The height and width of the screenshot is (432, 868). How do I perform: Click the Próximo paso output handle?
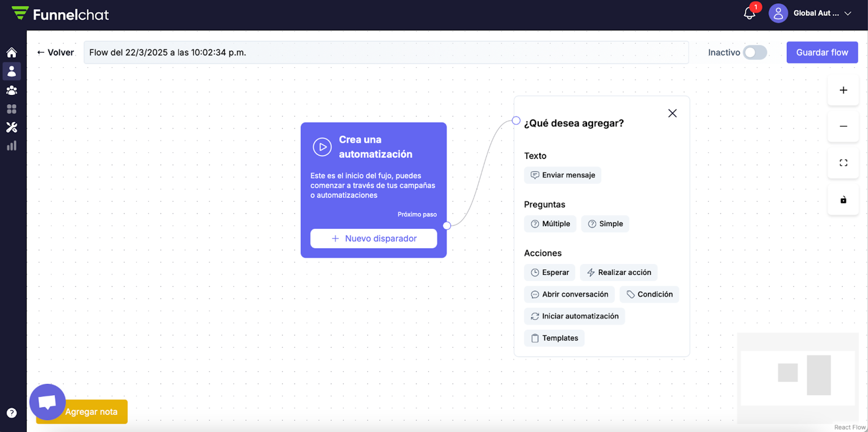pos(446,226)
